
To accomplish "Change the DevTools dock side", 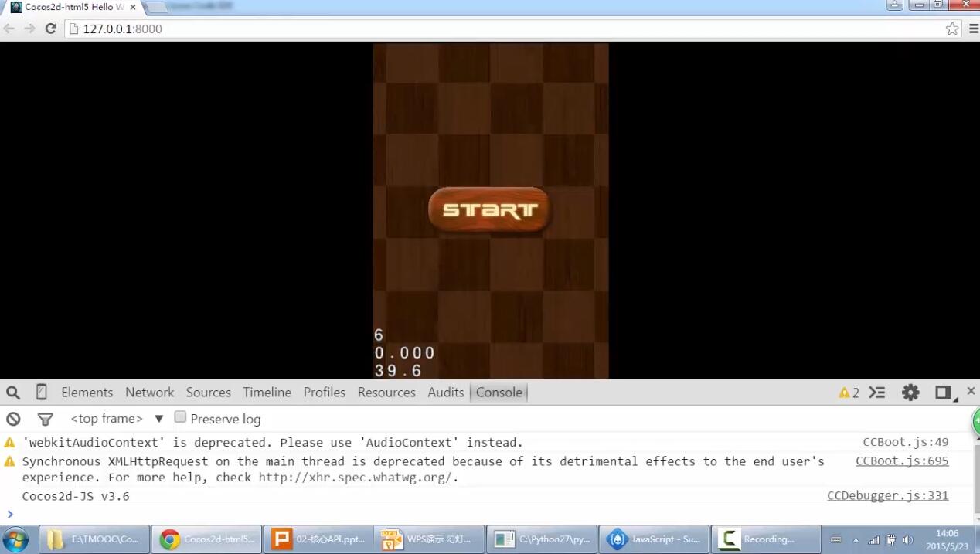I will [943, 393].
